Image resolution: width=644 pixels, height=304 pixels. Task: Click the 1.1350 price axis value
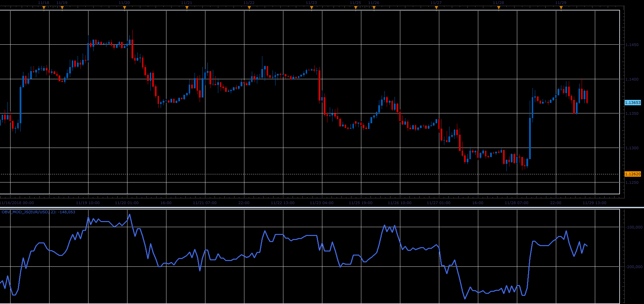(x=632, y=113)
